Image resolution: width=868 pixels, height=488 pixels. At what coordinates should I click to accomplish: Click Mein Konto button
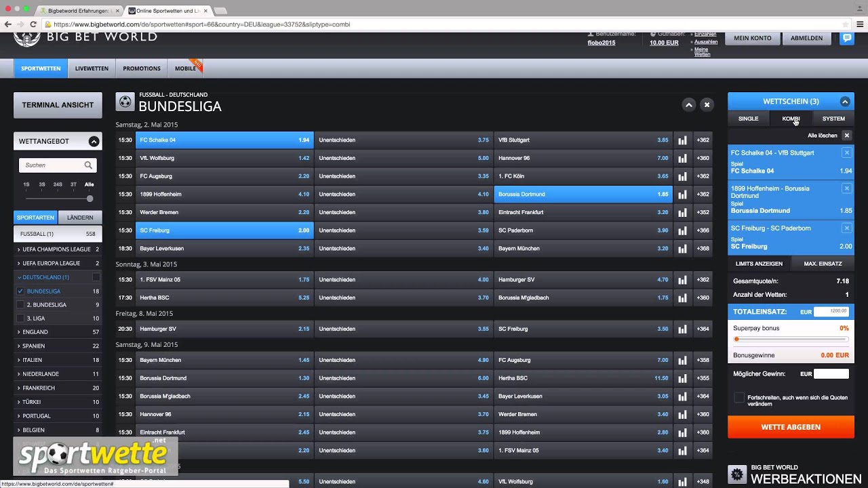752,38
